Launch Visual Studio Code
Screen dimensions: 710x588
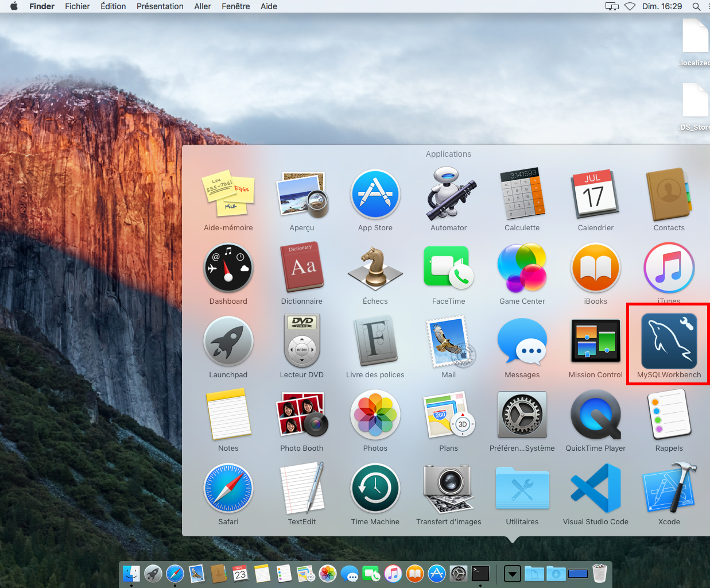(595, 489)
